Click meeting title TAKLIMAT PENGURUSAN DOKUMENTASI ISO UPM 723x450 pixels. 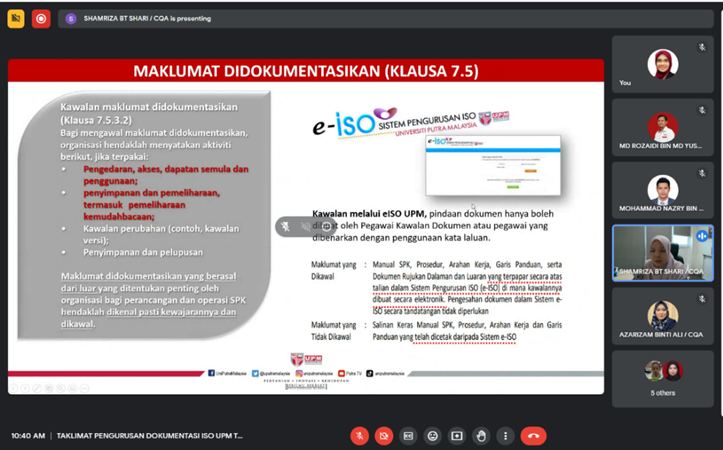click(x=149, y=436)
